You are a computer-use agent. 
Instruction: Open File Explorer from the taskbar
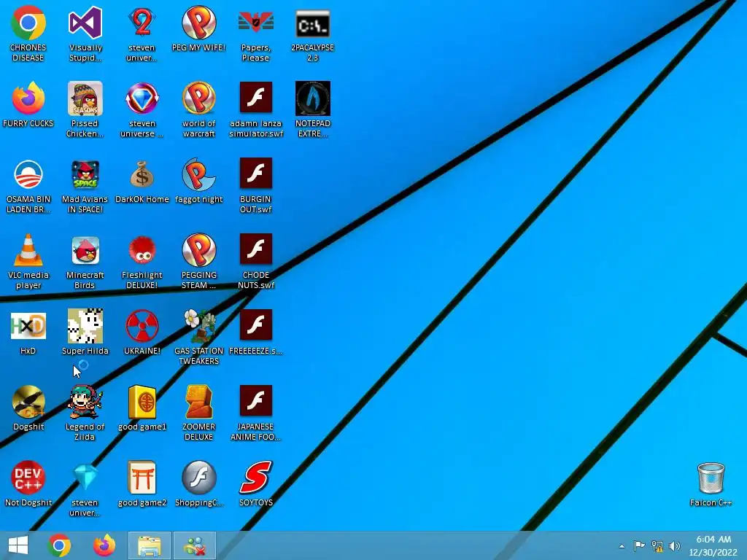(149, 545)
